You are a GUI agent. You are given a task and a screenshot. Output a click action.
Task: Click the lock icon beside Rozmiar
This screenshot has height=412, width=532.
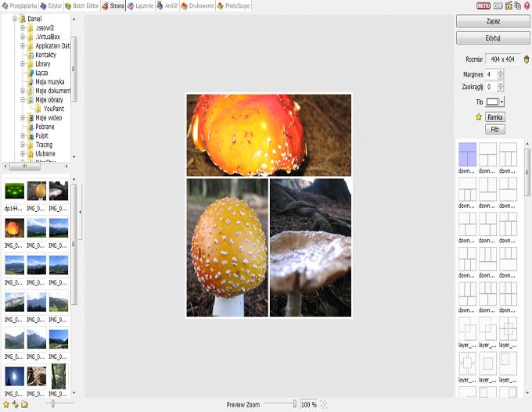[527, 59]
